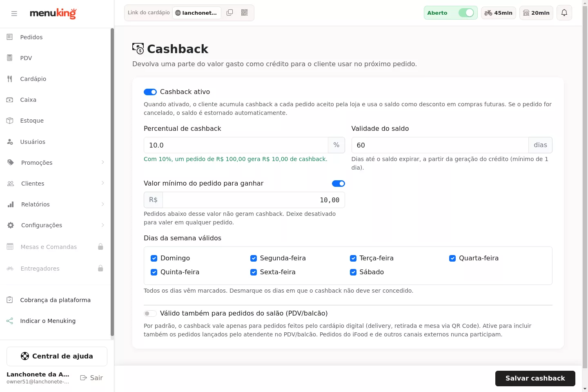Image resolution: width=588 pixels, height=392 pixels.
Task: Open the hamburger sidebar menu
Action: coord(14,13)
